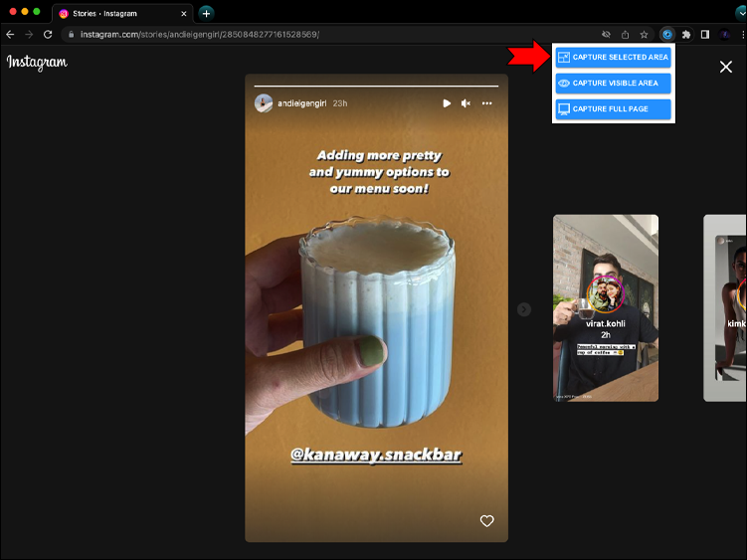Click the site lock icon in address bar
The height and width of the screenshot is (560, 747).
71,34
